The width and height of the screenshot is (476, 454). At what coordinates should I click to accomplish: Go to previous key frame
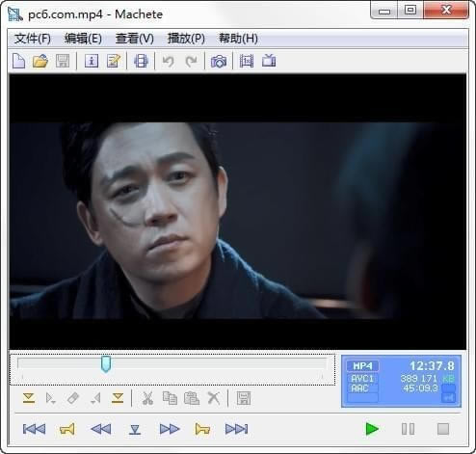[66, 429]
